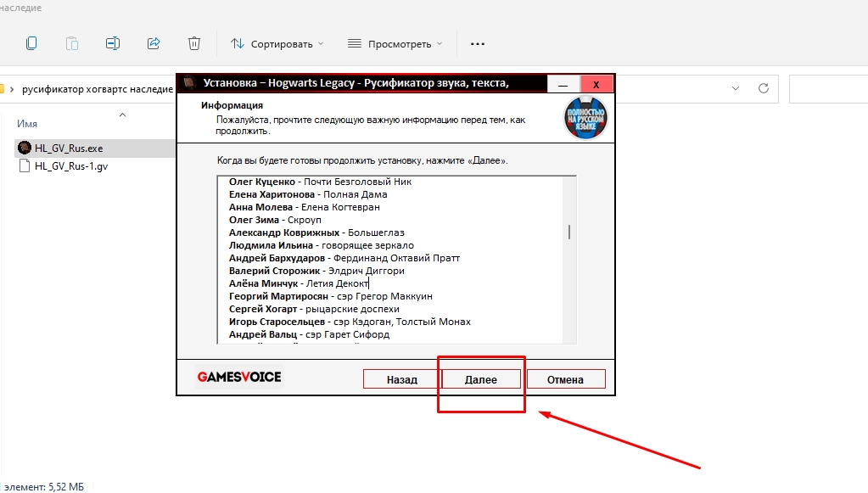Close the installer with red X
Image resolution: width=868 pixels, height=493 pixels.
[x=596, y=85]
